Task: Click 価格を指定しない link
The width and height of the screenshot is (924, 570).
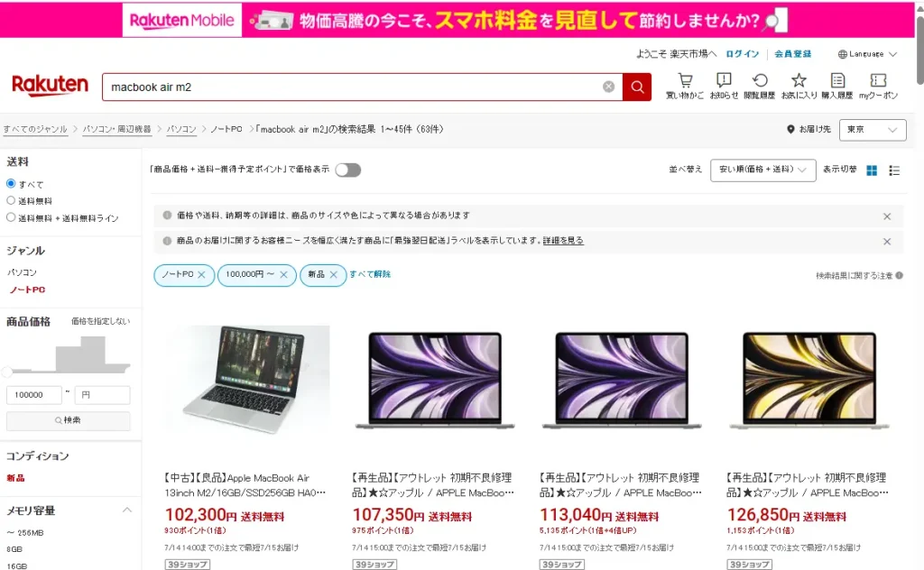Action: tap(101, 321)
